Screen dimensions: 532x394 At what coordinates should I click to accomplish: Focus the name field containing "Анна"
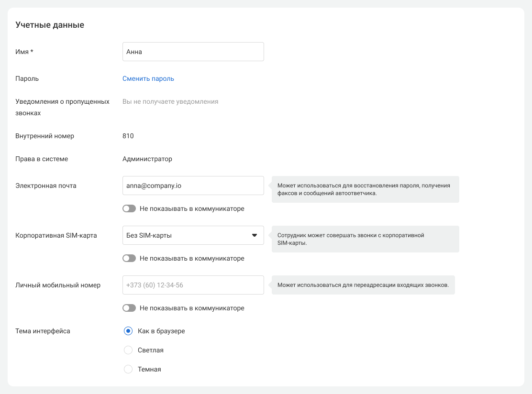(193, 52)
